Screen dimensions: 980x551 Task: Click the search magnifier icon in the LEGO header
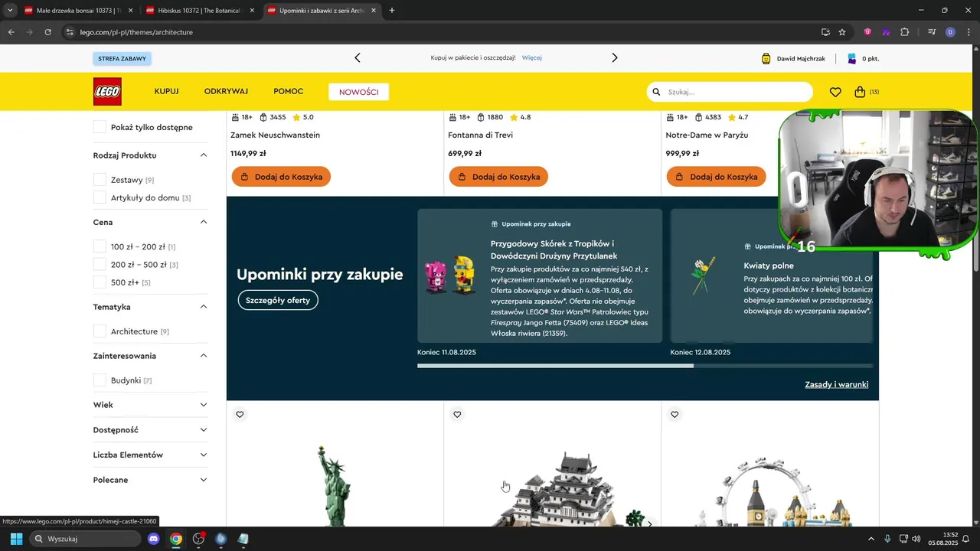pyautogui.click(x=656, y=92)
